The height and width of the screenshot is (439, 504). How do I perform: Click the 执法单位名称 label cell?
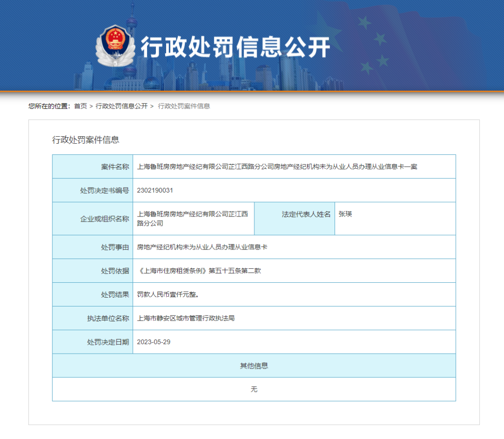(x=92, y=318)
